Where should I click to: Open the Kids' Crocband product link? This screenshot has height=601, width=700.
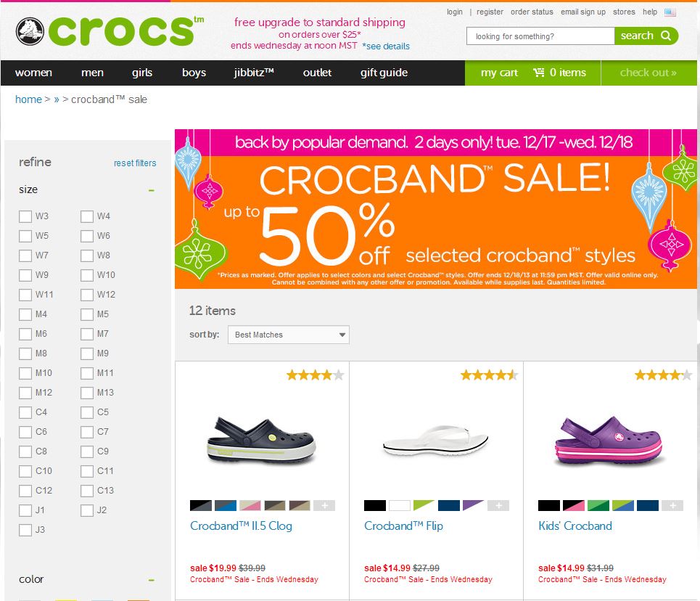coord(575,526)
